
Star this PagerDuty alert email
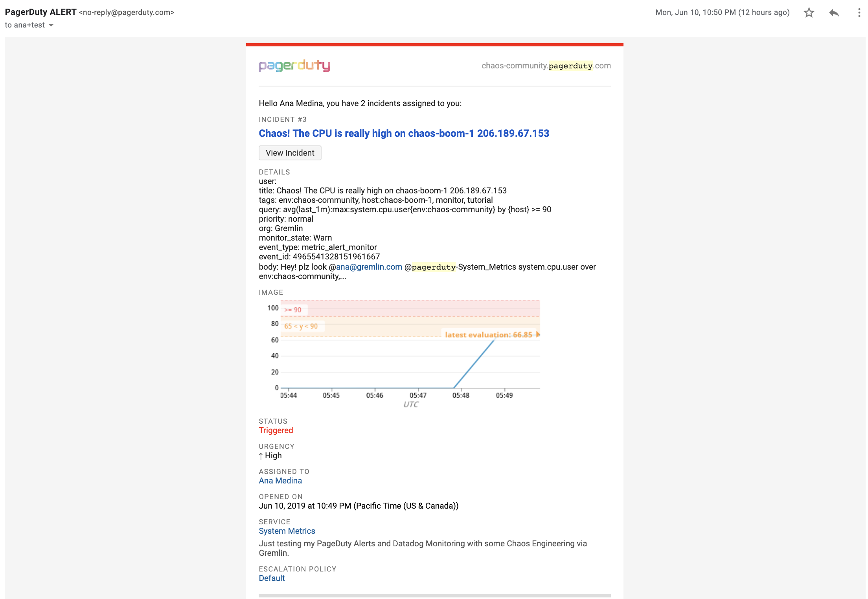click(x=809, y=13)
